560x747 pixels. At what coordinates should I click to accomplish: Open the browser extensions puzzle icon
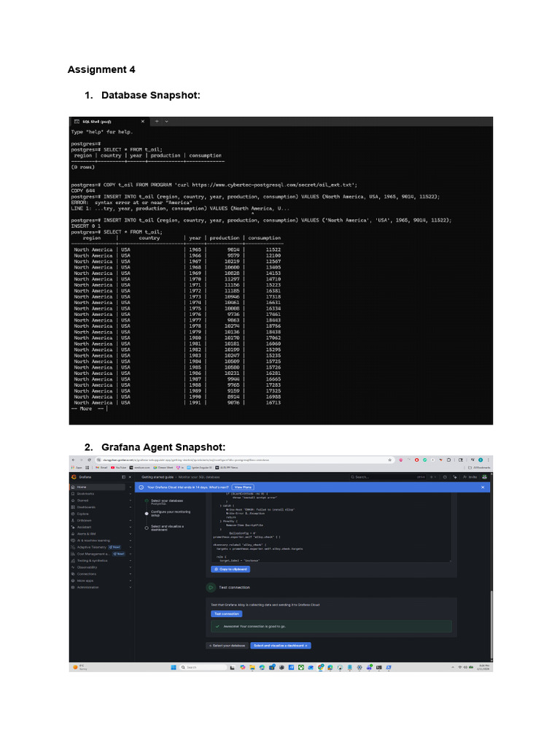point(448,460)
